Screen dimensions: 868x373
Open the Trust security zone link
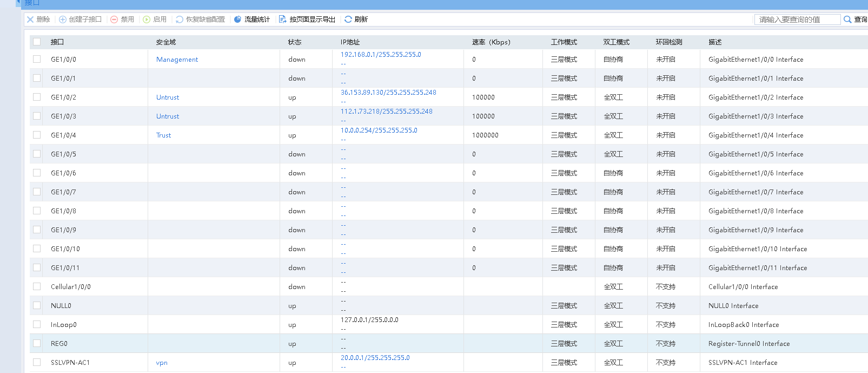(164, 135)
